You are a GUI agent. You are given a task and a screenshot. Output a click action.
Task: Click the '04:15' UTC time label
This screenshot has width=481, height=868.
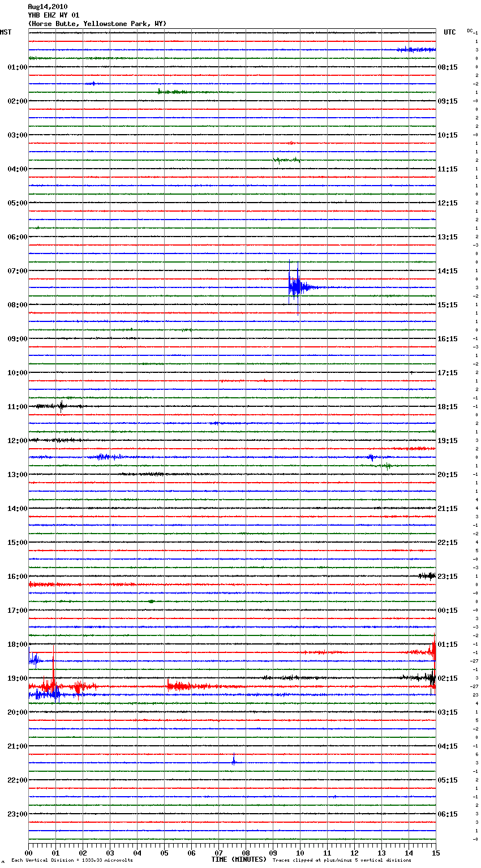point(448,746)
